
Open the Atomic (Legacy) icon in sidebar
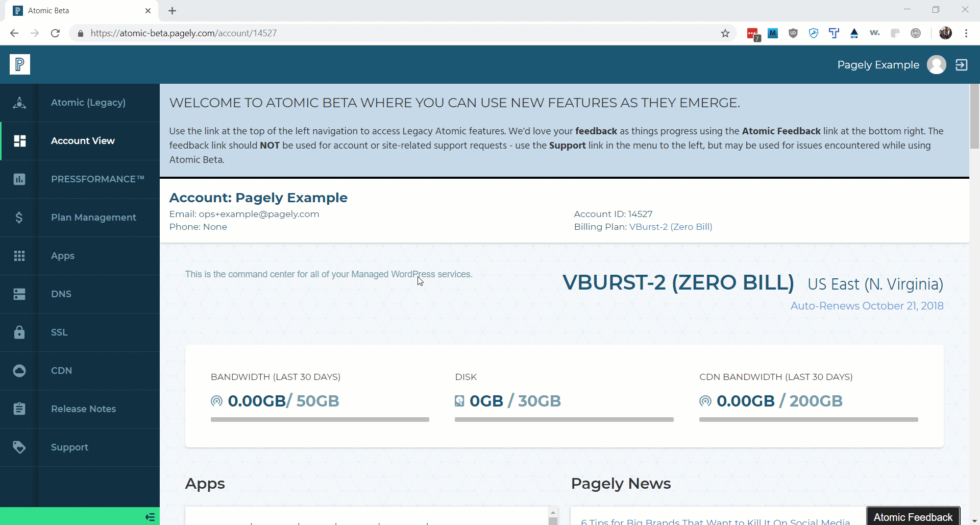click(19, 103)
